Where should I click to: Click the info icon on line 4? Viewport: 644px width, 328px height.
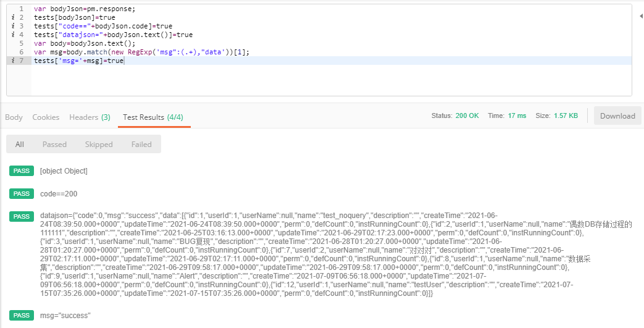[13, 35]
